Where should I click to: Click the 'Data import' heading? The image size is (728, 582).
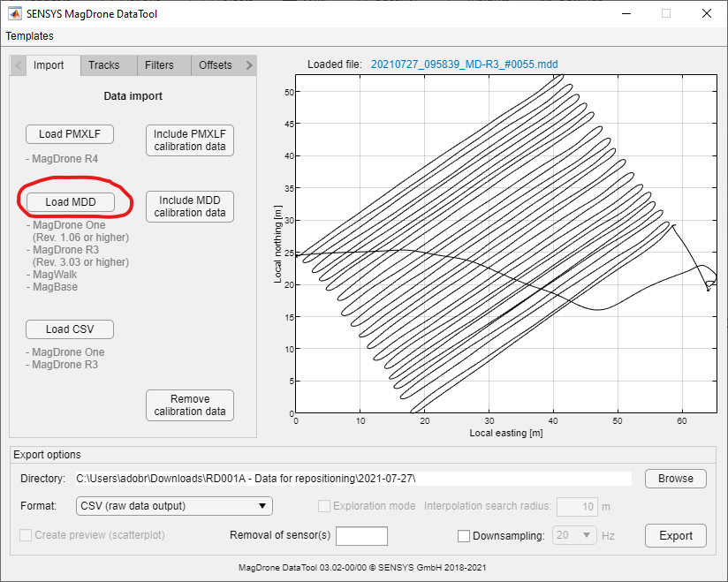[133, 96]
